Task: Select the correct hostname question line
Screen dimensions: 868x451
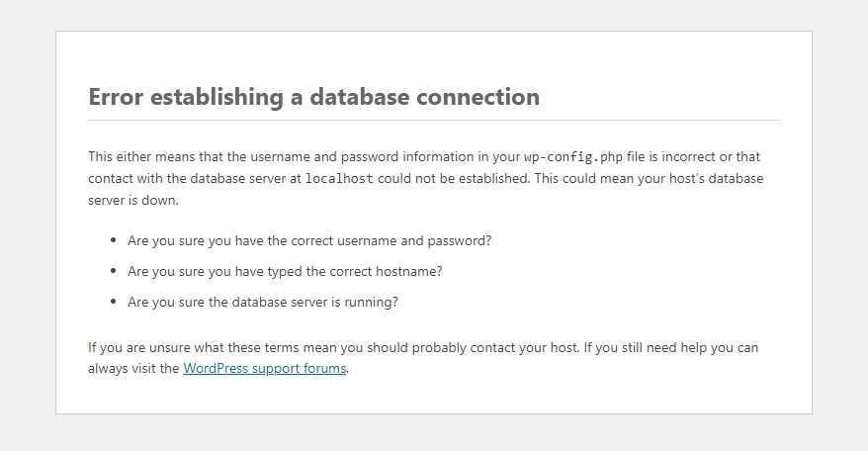Action: [x=285, y=271]
